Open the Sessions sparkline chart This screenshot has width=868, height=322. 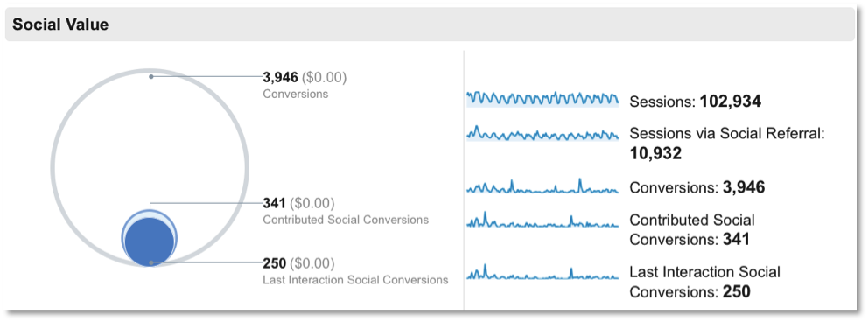[542, 99]
